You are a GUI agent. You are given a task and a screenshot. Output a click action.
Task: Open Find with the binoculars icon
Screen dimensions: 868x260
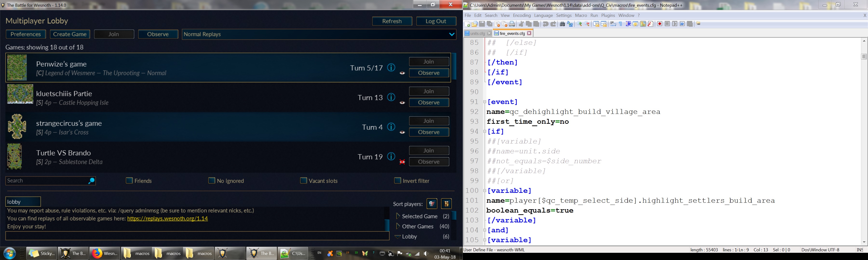pos(562,24)
